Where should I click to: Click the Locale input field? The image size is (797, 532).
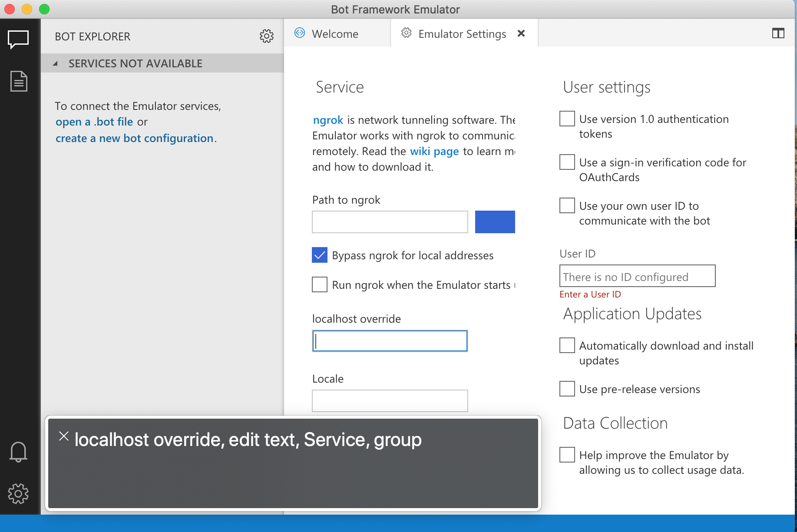click(390, 400)
